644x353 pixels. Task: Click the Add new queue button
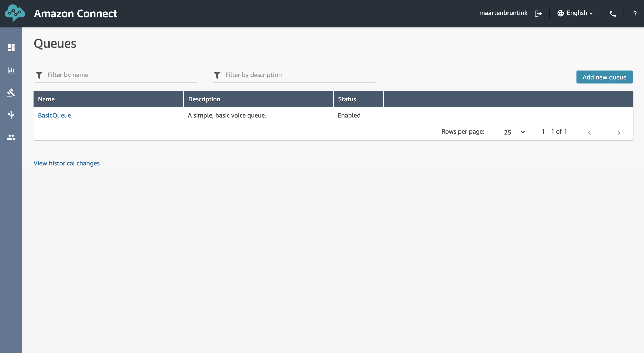point(604,77)
